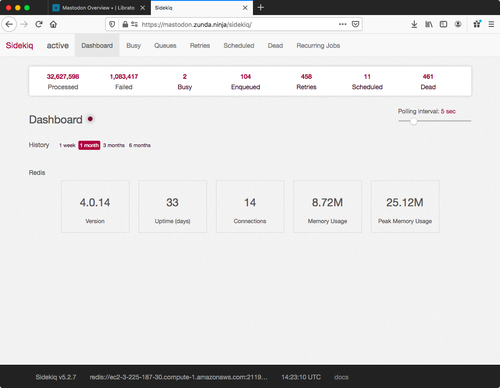This screenshot has width=500, height=388.
Task: Open the Firefox hamburger menu
Action: 491,24
